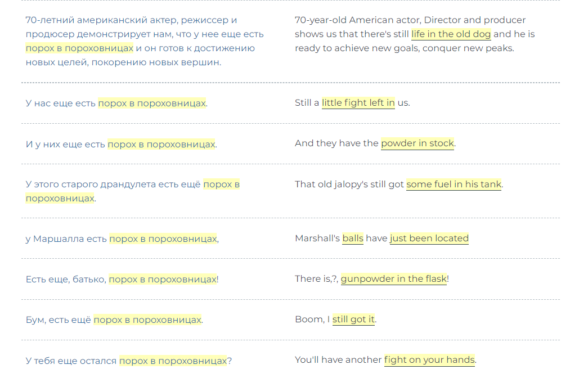Screen dimensions: 588x378
Task: Click the words "You'll have another"
Action: coord(338,360)
